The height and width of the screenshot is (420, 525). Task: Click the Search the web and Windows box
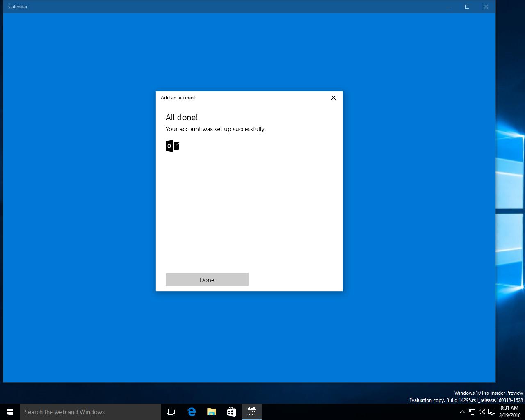[90, 412]
